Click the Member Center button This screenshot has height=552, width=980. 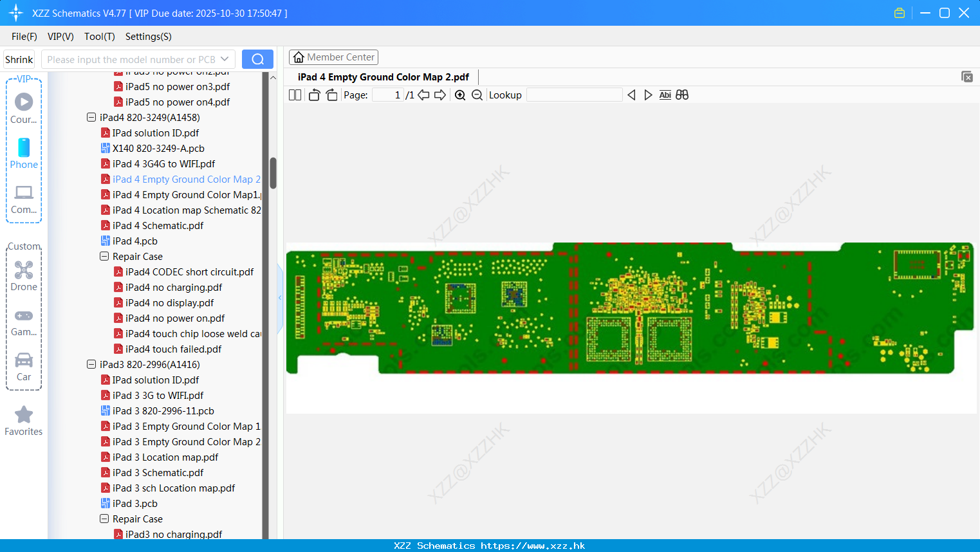pos(333,57)
